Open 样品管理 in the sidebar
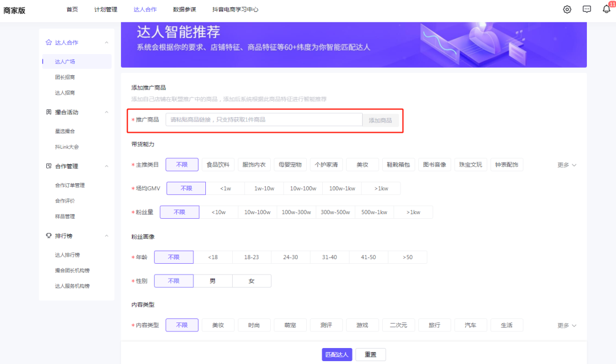Image resolution: width=616 pixels, height=364 pixels. tap(65, 216)
